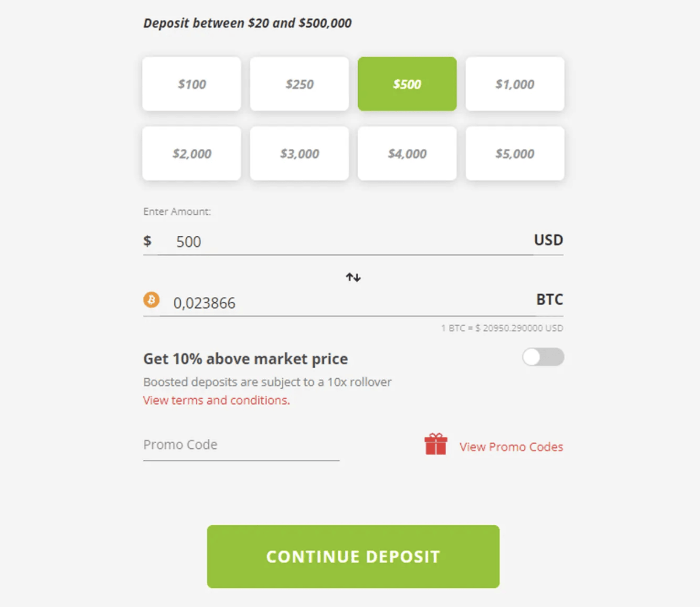Choose the $1,000 deposit option
This screenshot has width=700, height=607.
click(514, 83)
